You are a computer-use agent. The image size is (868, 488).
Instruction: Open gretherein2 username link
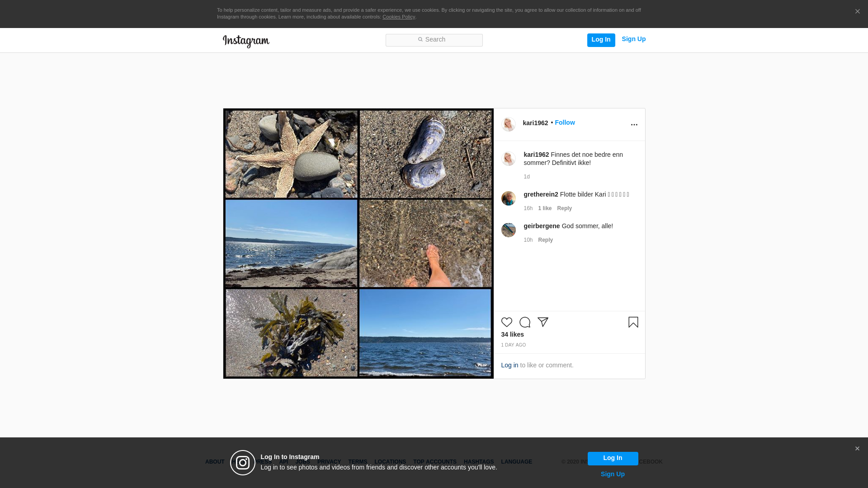point(541,194)
